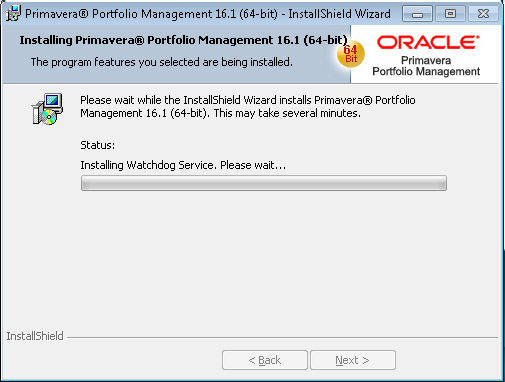
Task: Click the Status: label
Action: (98, 145)
